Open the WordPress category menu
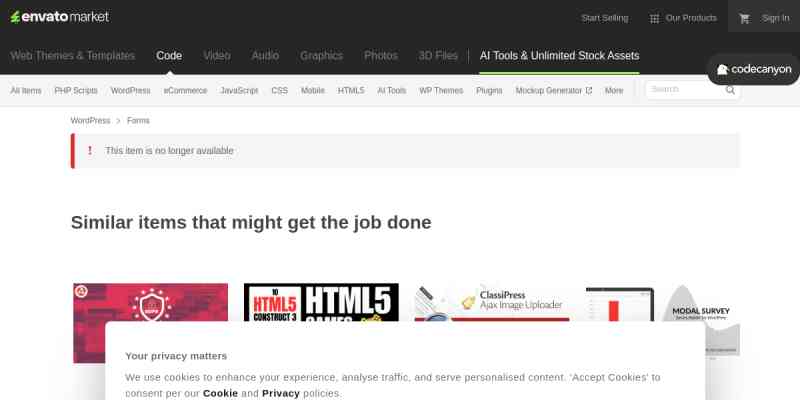 pos(130,90)
